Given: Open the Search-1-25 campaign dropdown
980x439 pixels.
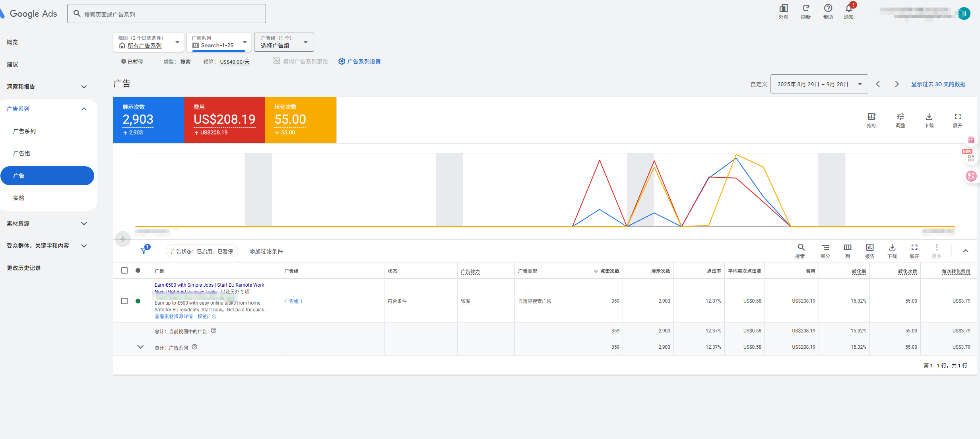Looking at the screenshot, I should coord(219,42).
